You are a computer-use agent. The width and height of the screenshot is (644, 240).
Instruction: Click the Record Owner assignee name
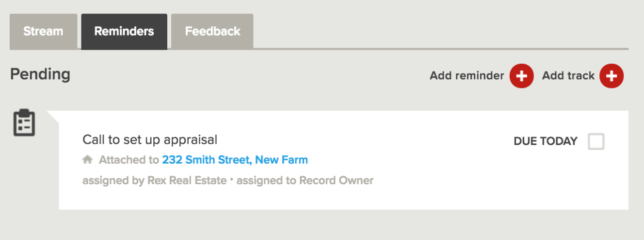click(x=336, y=181)
